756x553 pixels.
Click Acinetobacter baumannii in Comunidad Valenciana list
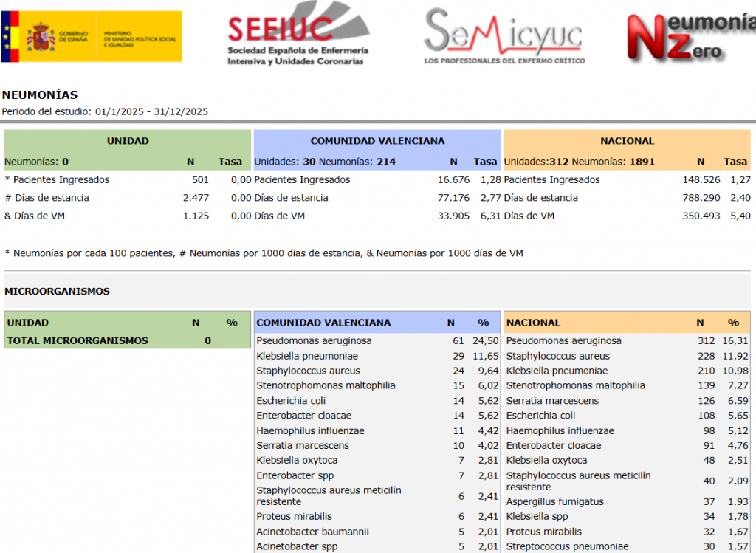click(312, 532)
